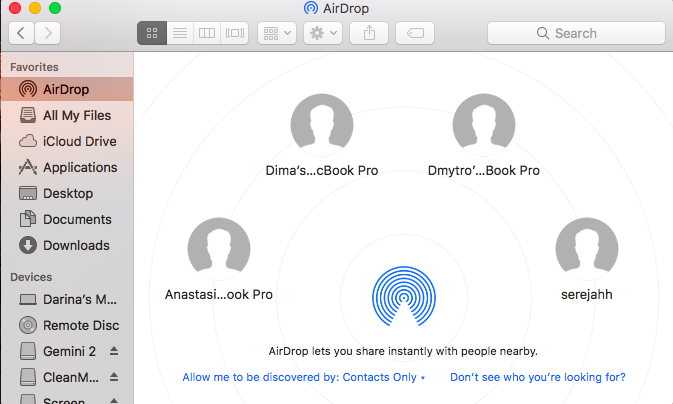Viewport: 673px width, 404px height.
Task: Eject the CleanM... volume
Action: tap(114, 377)
